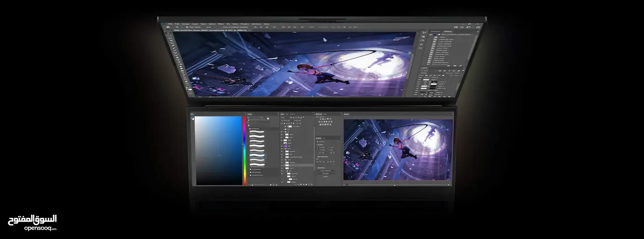Viewport: 644px width, 239px height.
Task: Switch to the History tab
Action: tap(448, 32)
